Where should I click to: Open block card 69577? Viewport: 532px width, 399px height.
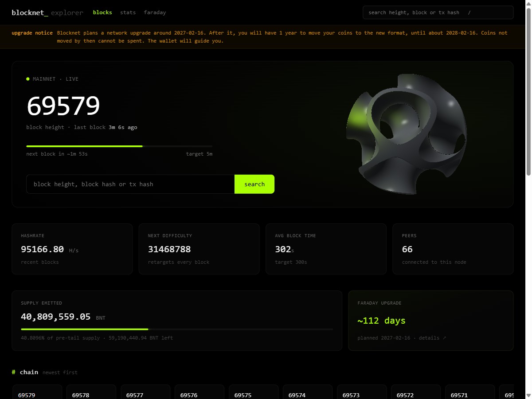[x=145, y=392]
